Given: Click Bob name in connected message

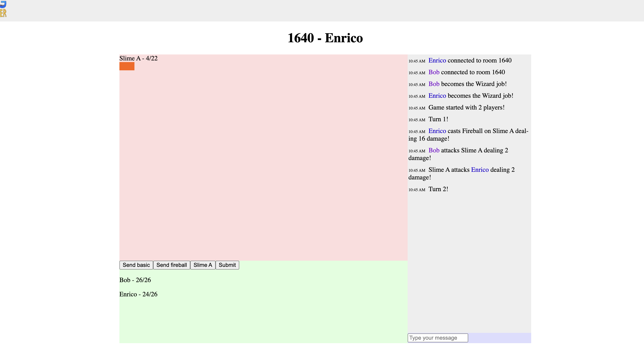Looking at the screenshot, I should point(434,72).
